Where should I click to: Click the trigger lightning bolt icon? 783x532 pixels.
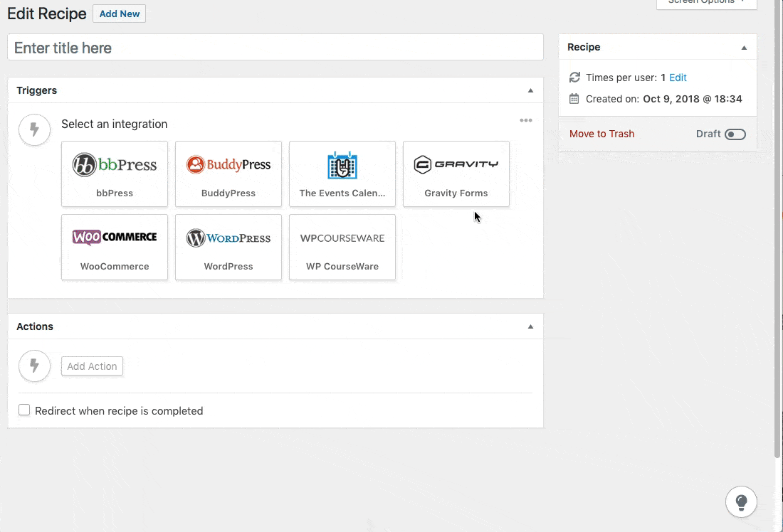click(x=34, y=129)
